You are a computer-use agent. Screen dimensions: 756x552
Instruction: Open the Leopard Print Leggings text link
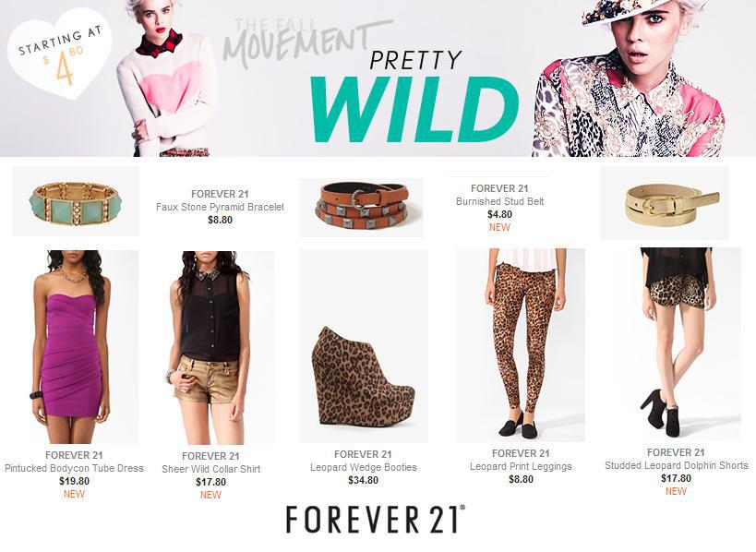[521, 466]
